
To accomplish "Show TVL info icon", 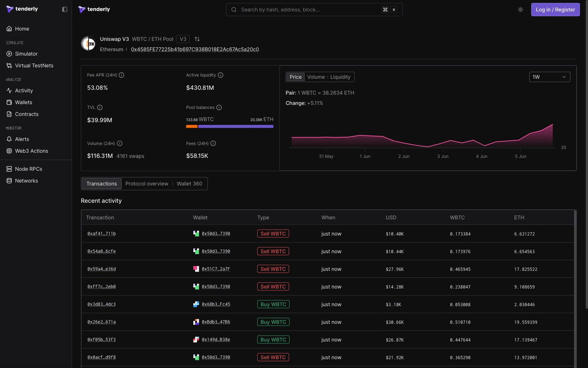I will point(100,107).
